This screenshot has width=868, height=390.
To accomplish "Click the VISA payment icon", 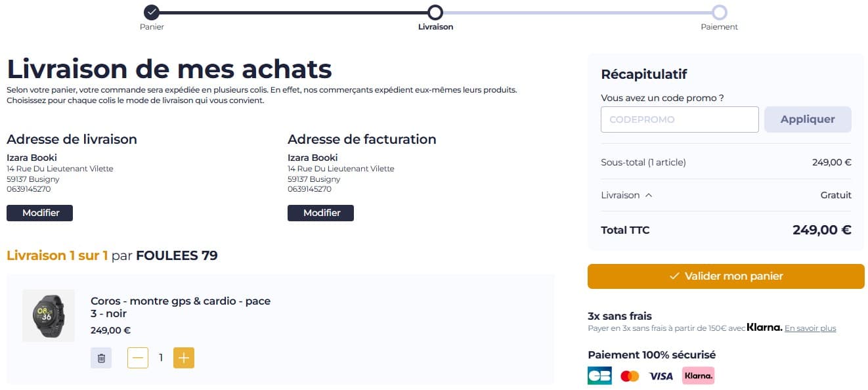I will pos(661,376).
